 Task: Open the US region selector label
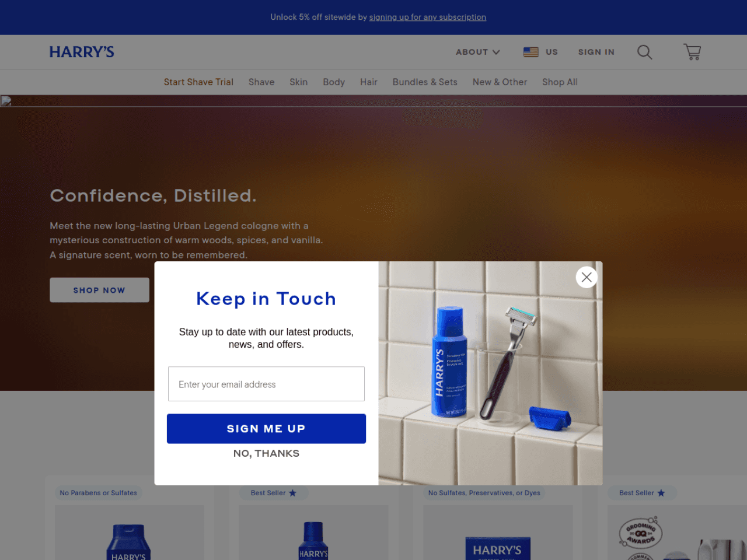[551, 52]
